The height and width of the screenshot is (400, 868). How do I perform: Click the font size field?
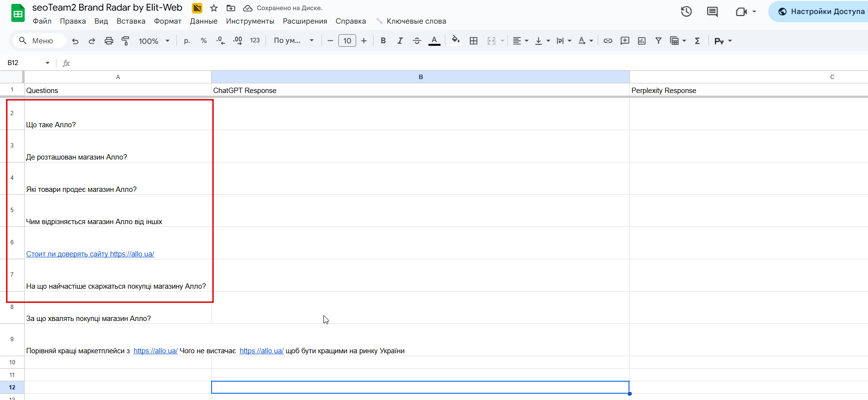click(347, 41)
